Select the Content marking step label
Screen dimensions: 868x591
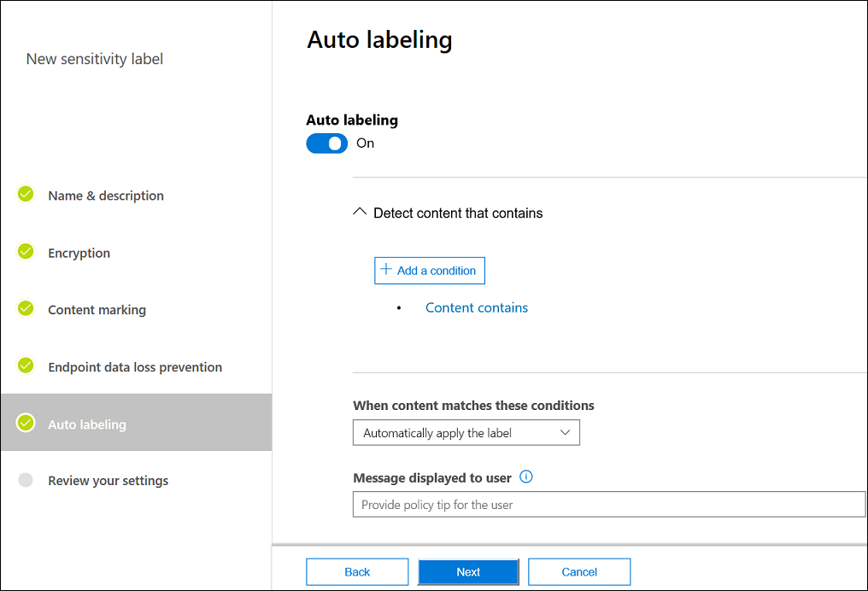coord(97,310)
